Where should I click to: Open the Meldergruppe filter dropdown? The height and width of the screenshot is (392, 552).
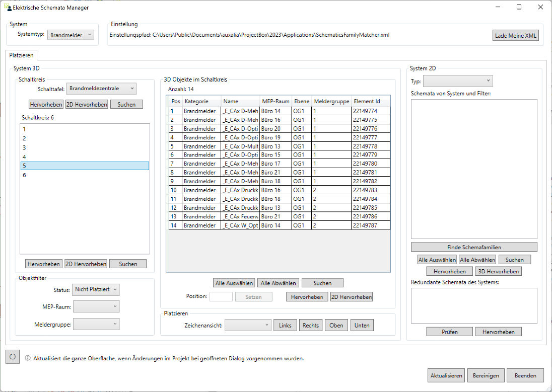(x=96, y=324)
